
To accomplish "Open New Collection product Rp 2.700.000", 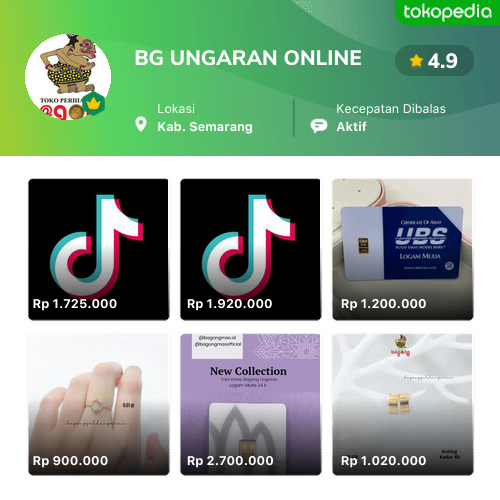I will [x=251, y=404].
